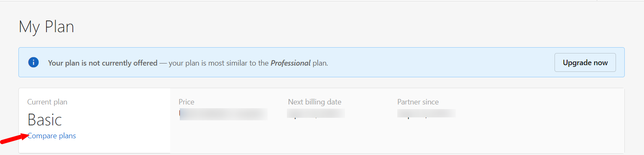Click the italic Professional plan name
This screenshot has width=644, height=155.
point(291,63)
